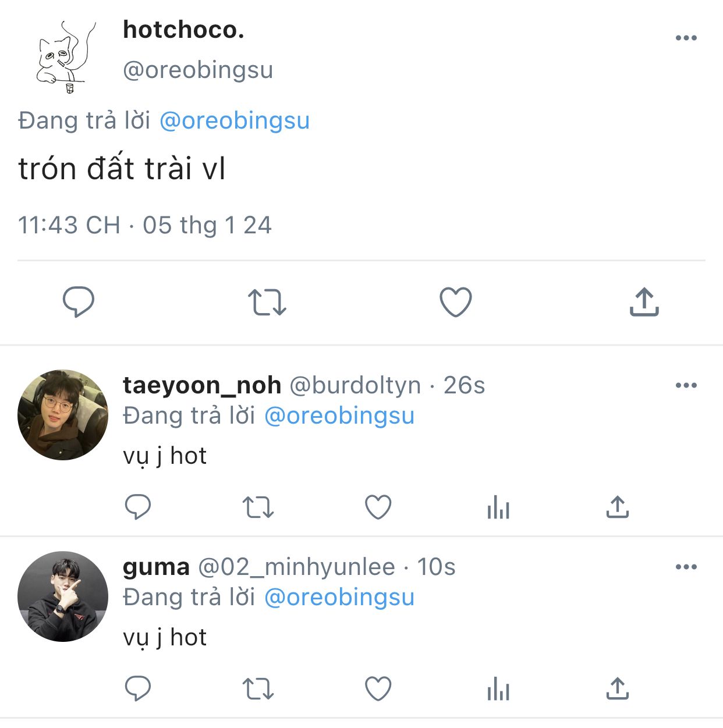View analytics for guma's reply
Viewport: 723px width, 728px height.
(498, 688)
